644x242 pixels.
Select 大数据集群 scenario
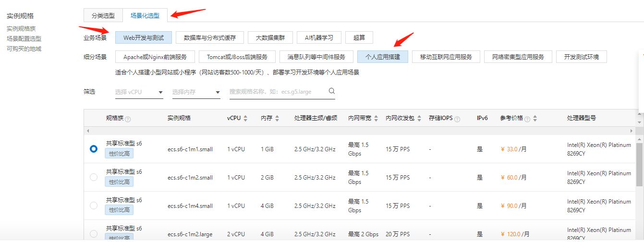[270, 37]
